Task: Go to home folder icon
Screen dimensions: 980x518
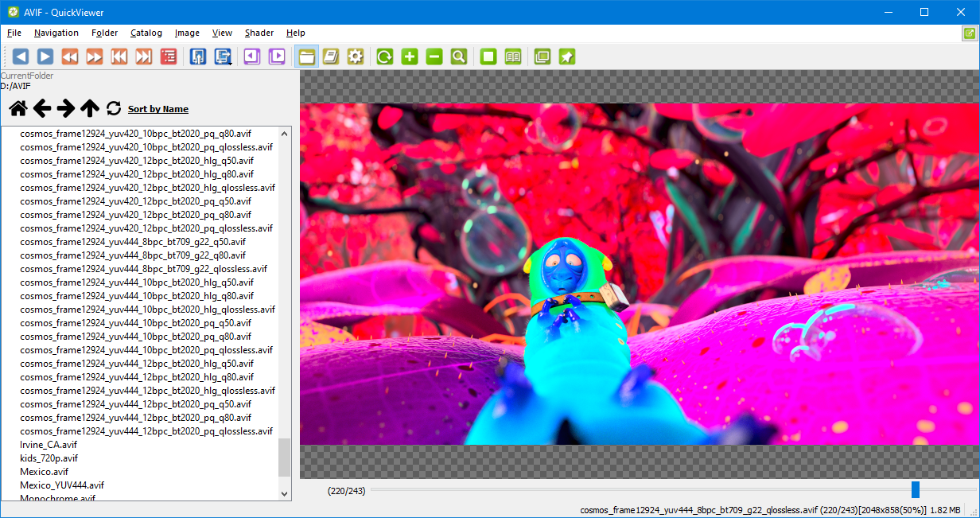Action: pos(18,108)
